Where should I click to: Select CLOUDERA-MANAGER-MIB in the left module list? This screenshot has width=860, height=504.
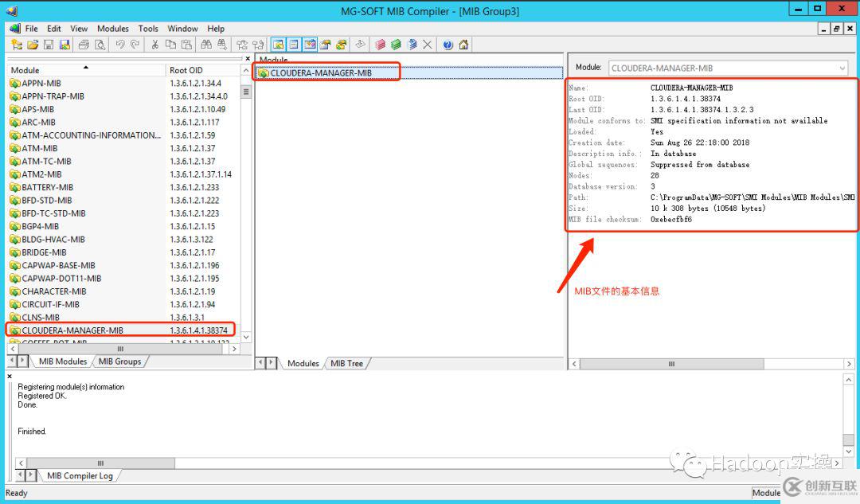[x=72, y=330]
